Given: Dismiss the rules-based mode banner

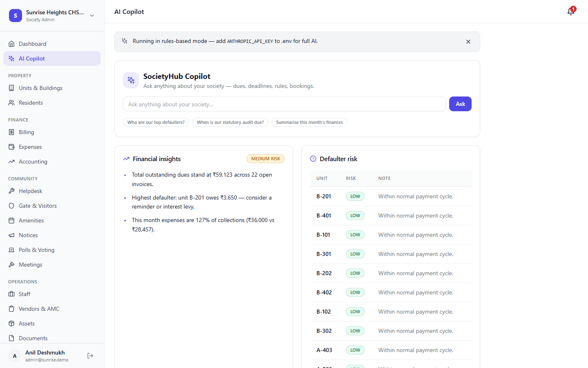Looking at the screenshot, I should click(468, 42).
